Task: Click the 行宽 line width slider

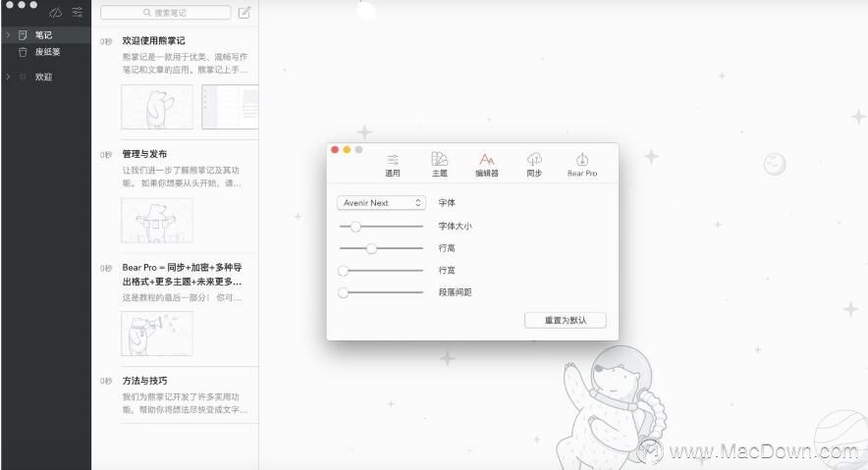Action: (x=381, y=271)
